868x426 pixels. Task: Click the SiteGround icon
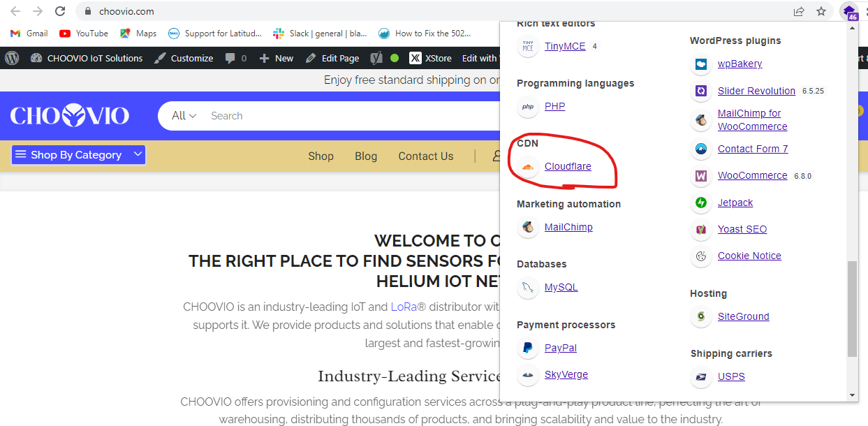pyautogui.click(x=701, y=317)
